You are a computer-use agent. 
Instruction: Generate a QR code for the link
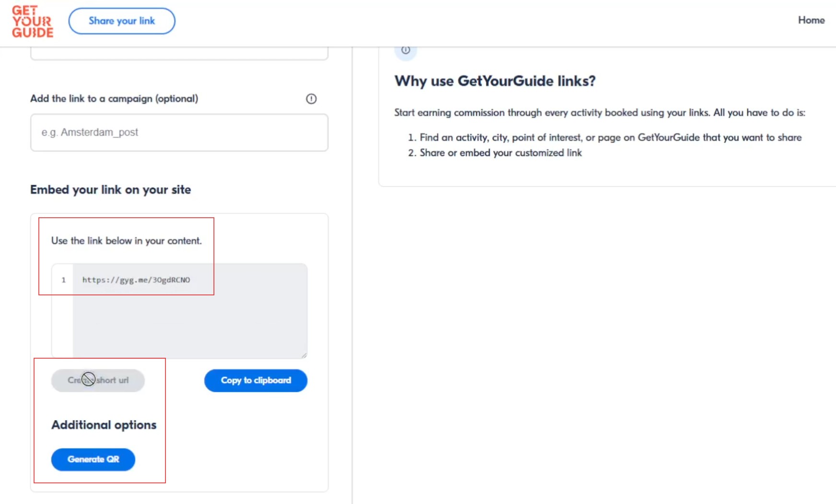coord(93,459)
